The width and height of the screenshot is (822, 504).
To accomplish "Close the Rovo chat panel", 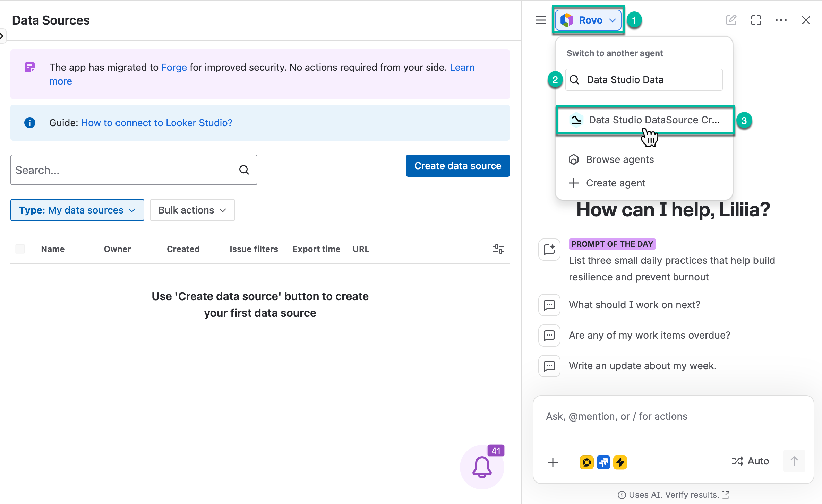I will coord(806,20).
